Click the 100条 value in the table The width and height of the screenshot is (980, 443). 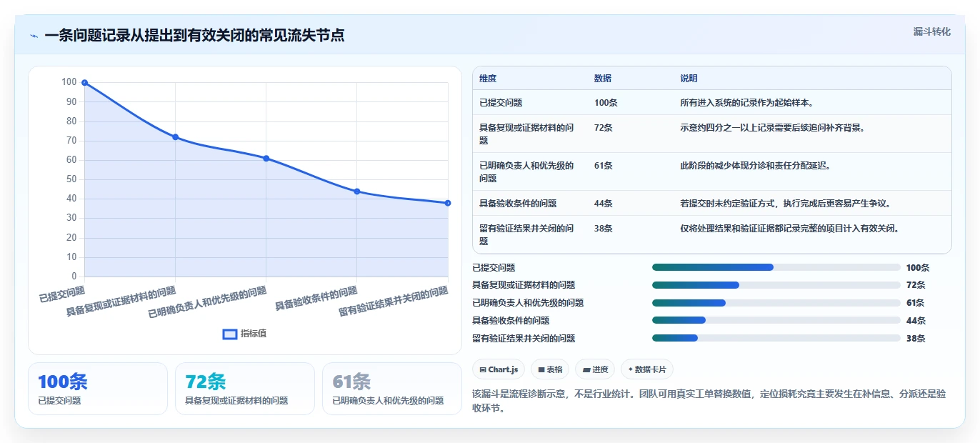[x=606, y=103]
